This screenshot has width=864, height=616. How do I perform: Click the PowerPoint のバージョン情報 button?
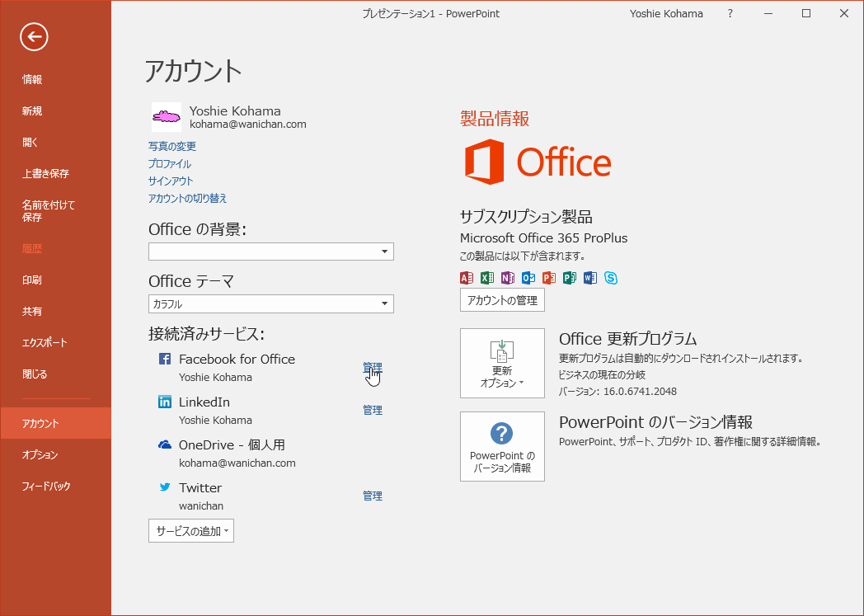tap(503, 446)
